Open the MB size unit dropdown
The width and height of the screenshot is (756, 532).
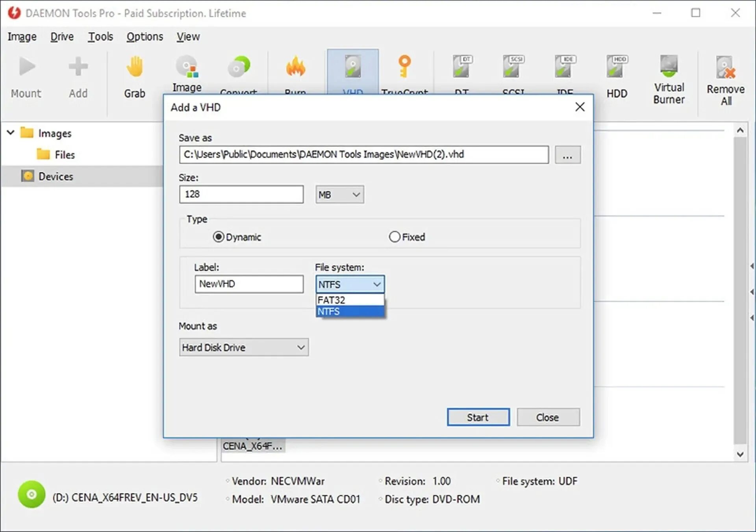(339, 195)
